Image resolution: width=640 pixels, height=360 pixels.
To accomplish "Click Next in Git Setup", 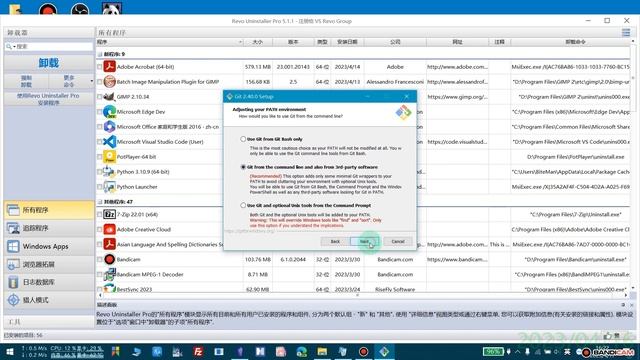I will click(x=364, y=242).
